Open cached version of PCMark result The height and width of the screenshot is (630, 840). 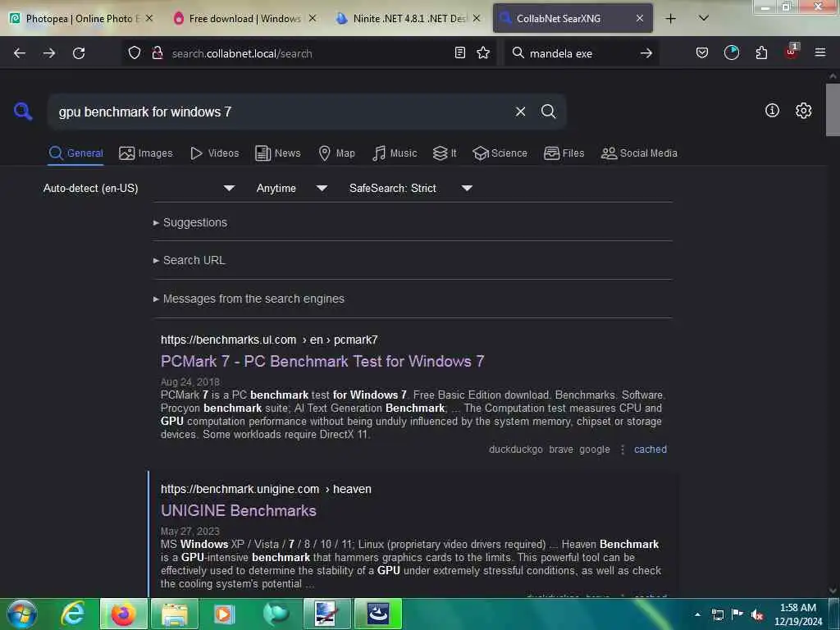click(651, 450)
